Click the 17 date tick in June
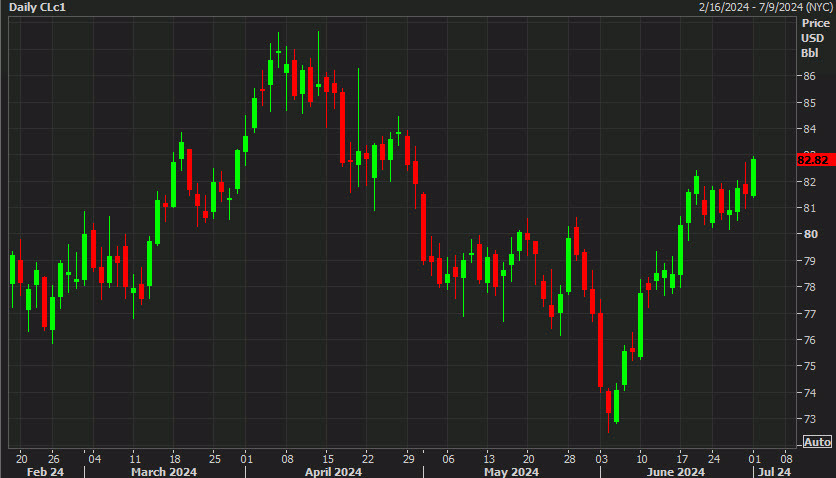Viewport: 836px width, 478px height. 682,459
